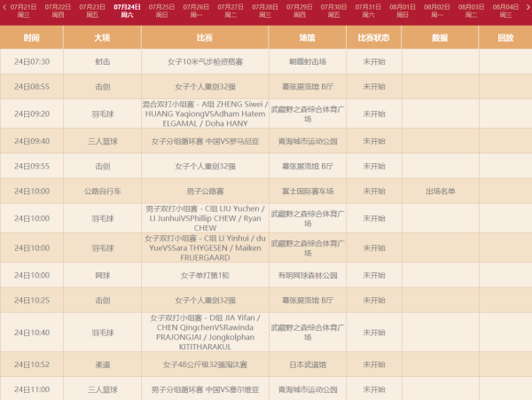Click the 时间 column header
Screen dimensions: 532x400
[32, 37]
